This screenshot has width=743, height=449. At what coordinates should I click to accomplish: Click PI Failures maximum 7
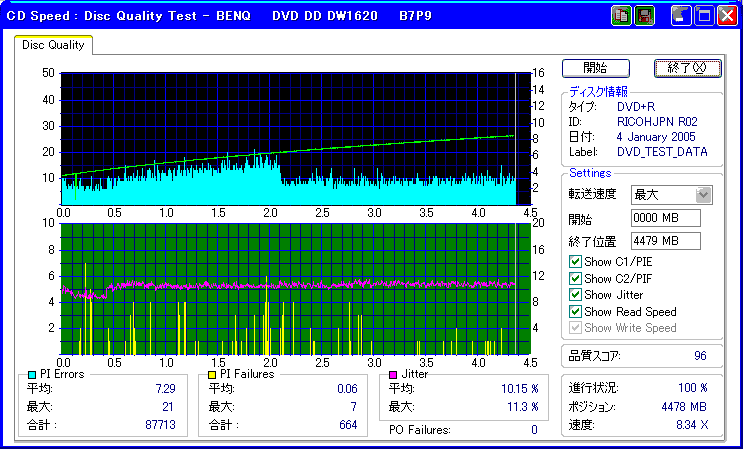[353, 407]
